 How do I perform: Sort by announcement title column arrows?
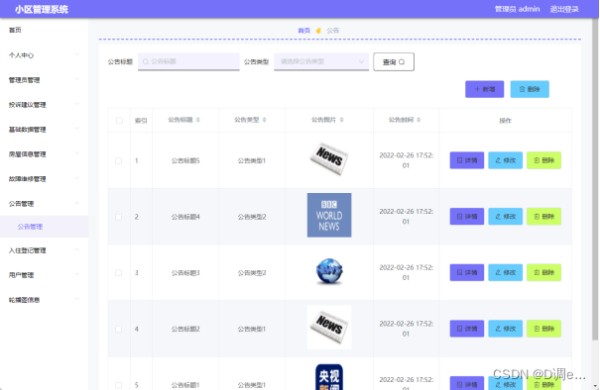coord(198,120)
